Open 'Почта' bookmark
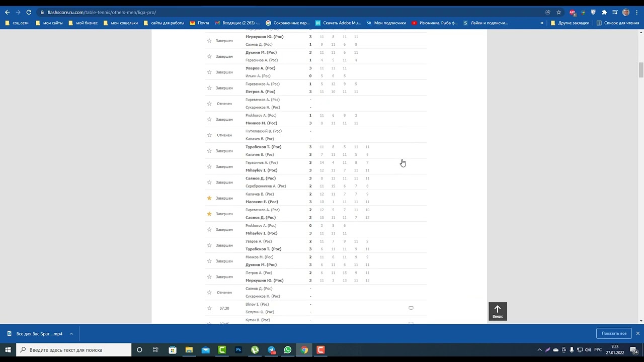644x362 pixels. 200,23
